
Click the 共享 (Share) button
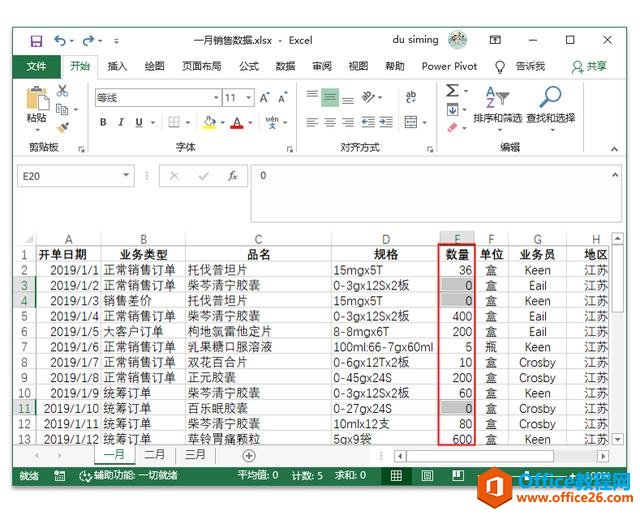(589, 67)
